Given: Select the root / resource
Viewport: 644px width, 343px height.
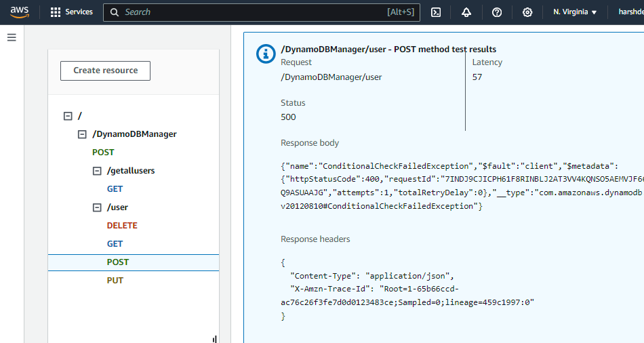Looking at the screenshot, I should pyautogui.click(x=80, y=116).
